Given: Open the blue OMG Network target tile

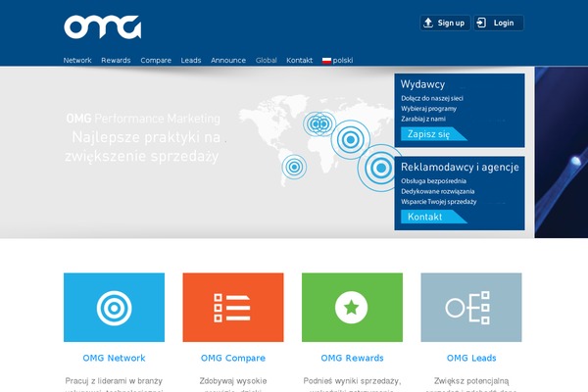Looking at the screenshot, I should (x=114, y=307).
